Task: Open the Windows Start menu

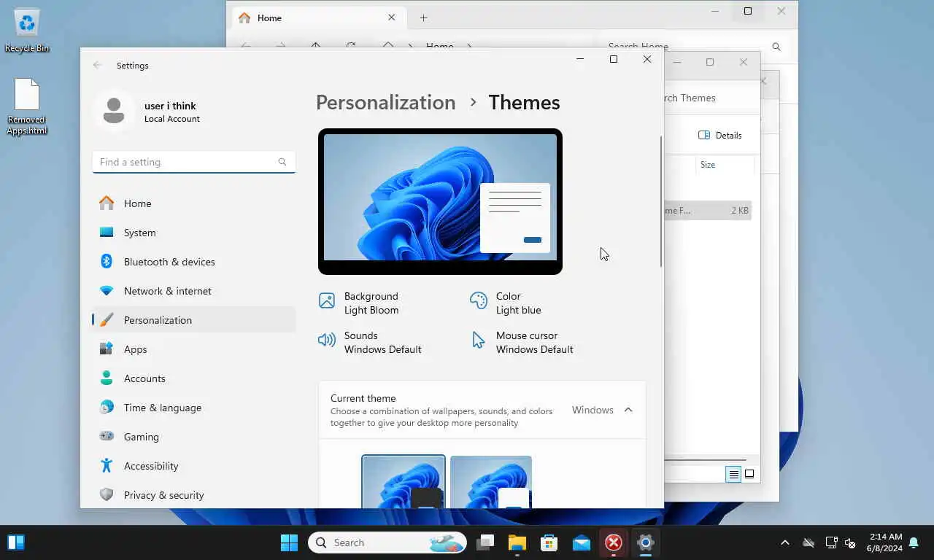Action: 290,542
